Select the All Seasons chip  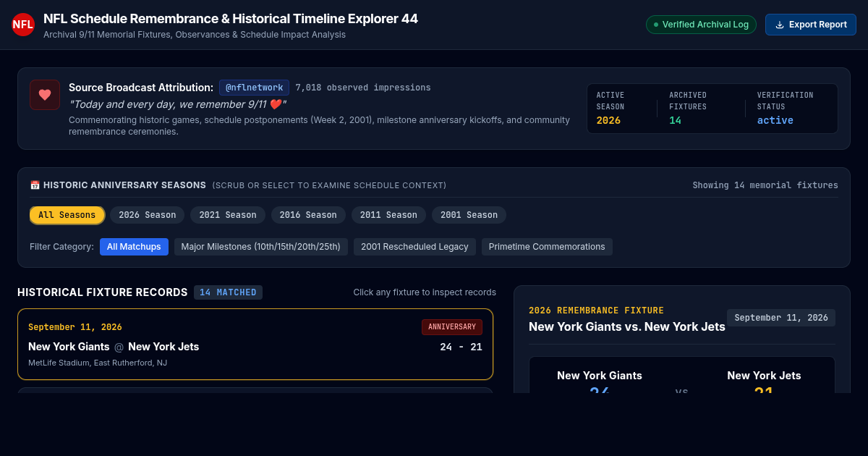pos(67,215)
